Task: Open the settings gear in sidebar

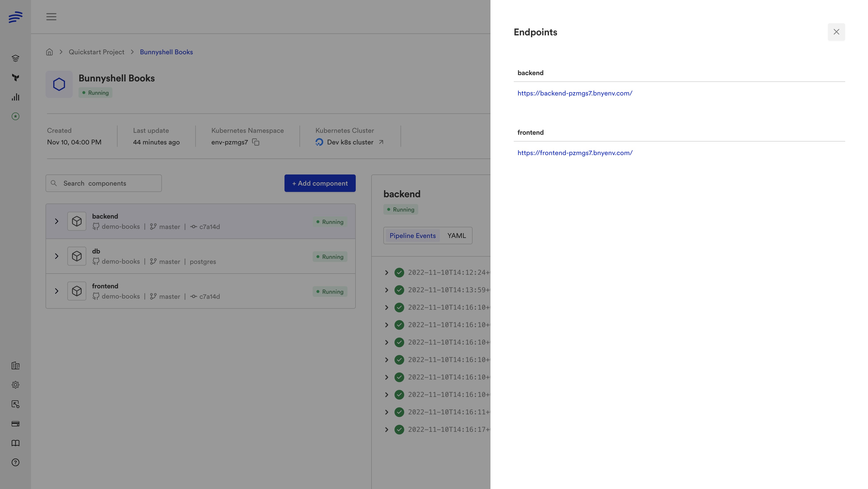Action: point(16,385)
